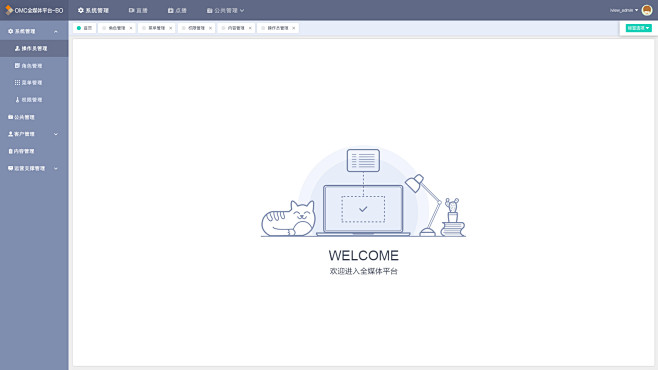Viewport: 658px width, 370px height.
Task: Click the user avatar picture
Action: tap(647, 10)
